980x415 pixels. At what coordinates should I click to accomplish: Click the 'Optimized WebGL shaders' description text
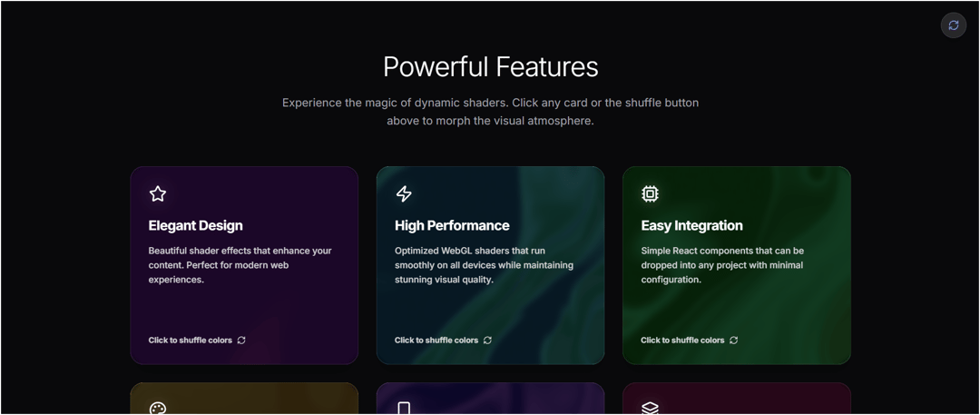(x=484, y=265)
